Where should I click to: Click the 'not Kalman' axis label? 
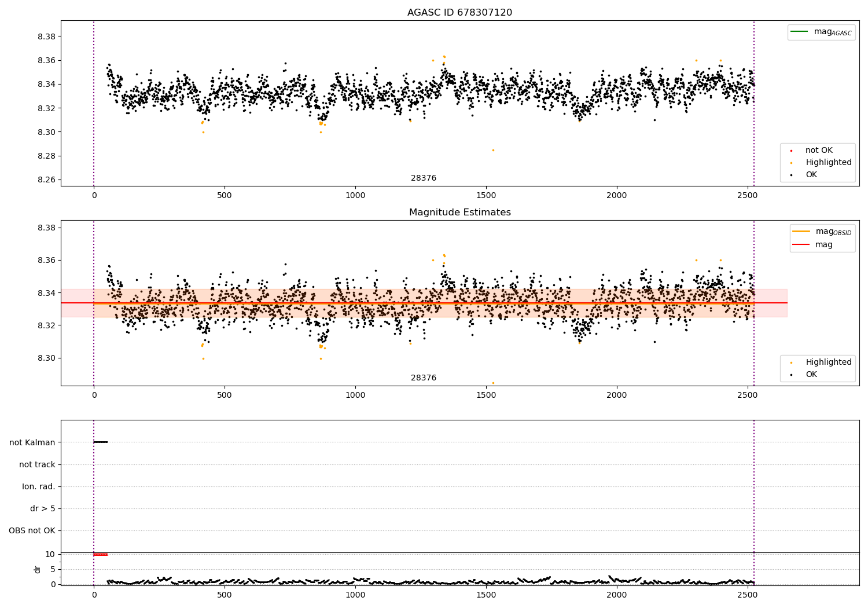pos(32,442)
